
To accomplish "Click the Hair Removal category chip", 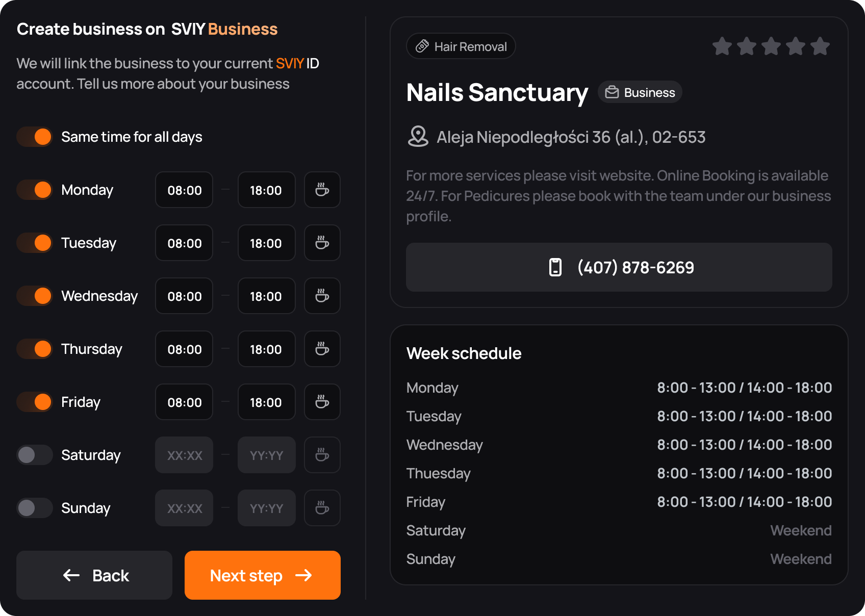I will coord(461,46).
